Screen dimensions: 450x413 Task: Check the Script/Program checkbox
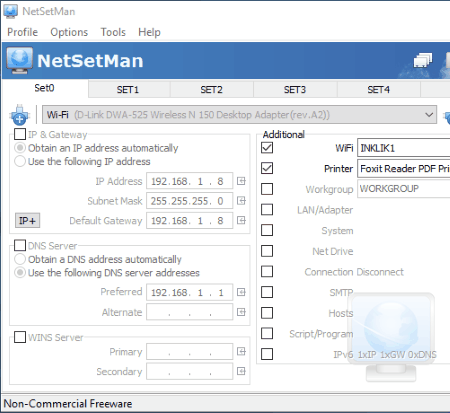tap(267, 333)
